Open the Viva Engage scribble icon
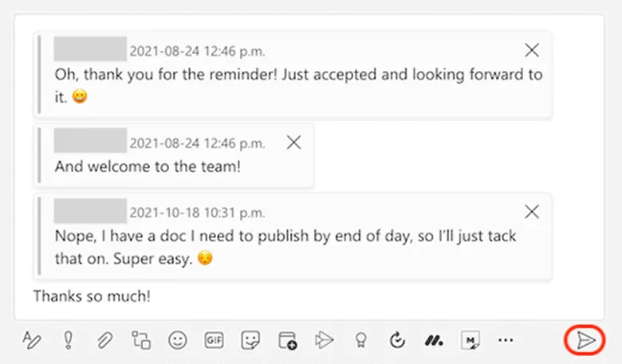 pyautogui.click(x=434, y=341)
